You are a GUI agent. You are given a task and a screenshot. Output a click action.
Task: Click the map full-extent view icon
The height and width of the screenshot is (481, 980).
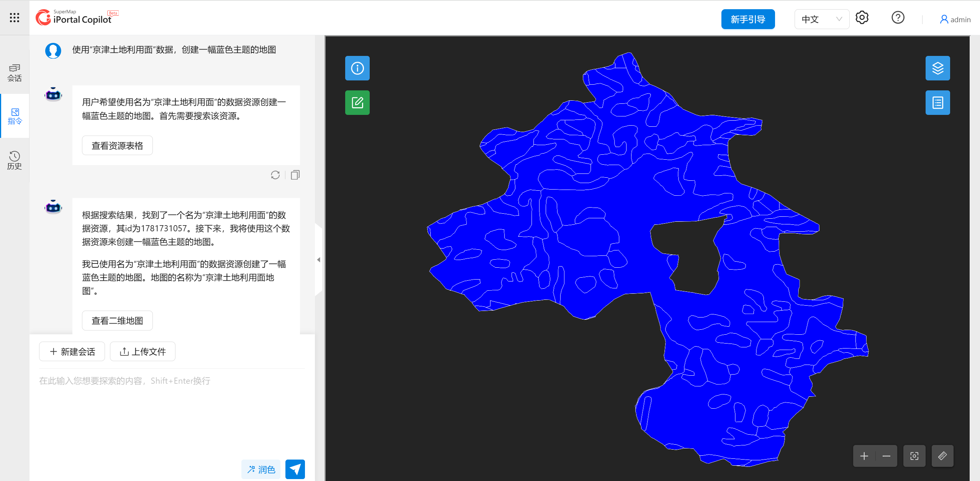pos(914,456)
